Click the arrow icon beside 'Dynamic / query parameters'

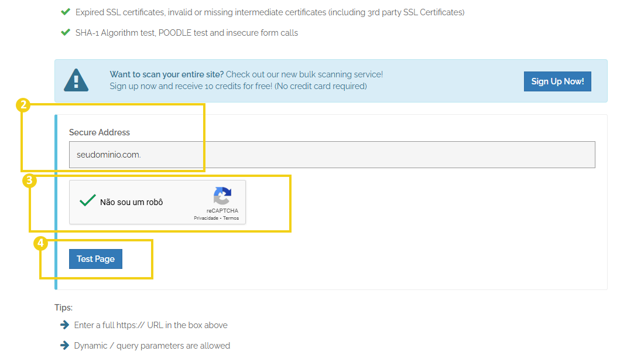click(x=64, y=345)
